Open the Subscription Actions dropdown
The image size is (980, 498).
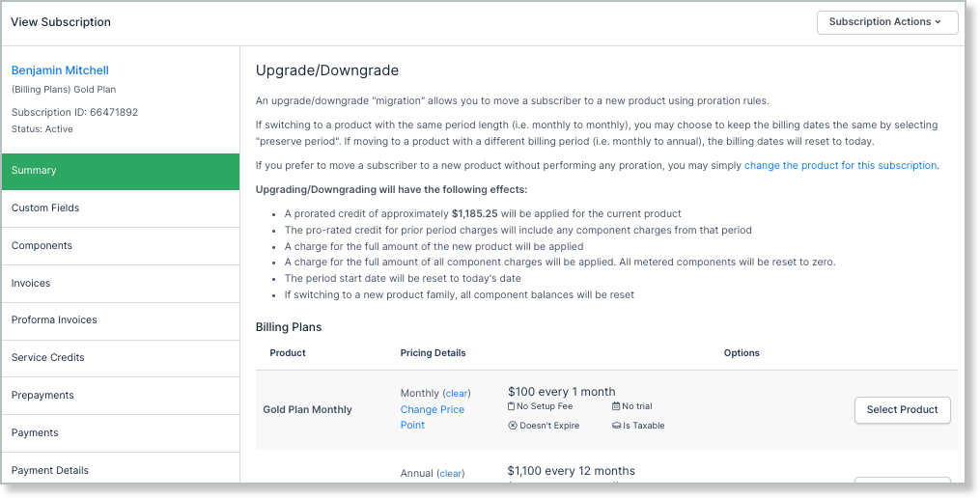pyautogui.click(x=887, y=22)
